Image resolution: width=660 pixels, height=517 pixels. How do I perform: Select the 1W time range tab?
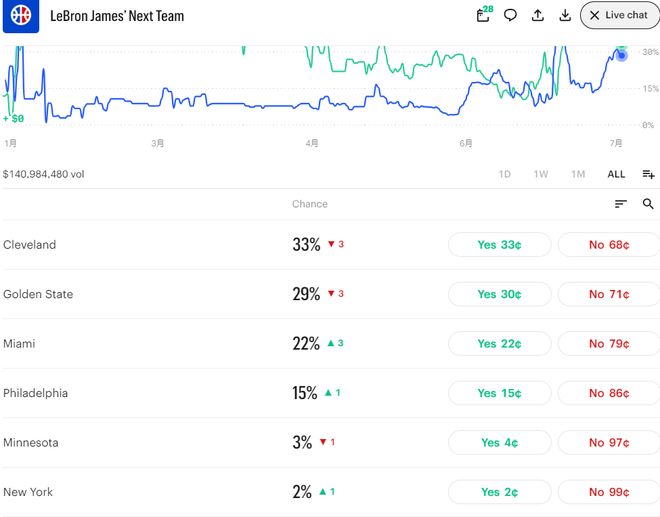[x=541, y=174]
